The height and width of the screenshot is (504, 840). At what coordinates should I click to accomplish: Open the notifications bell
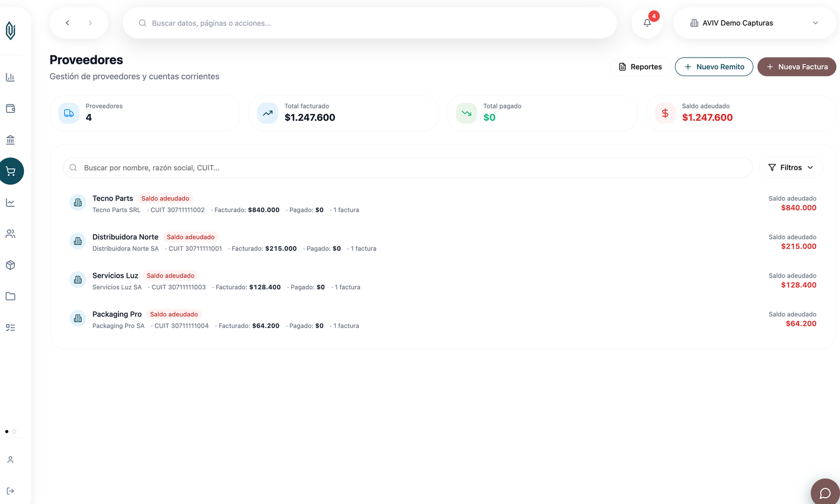(647, 23)
